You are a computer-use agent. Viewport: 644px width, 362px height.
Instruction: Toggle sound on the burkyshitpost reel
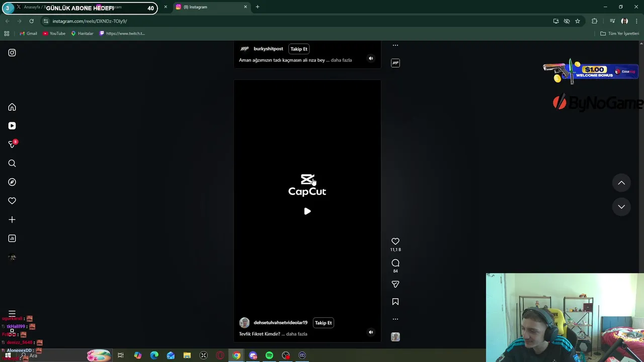pyautogui.click(x=371, y=58)
